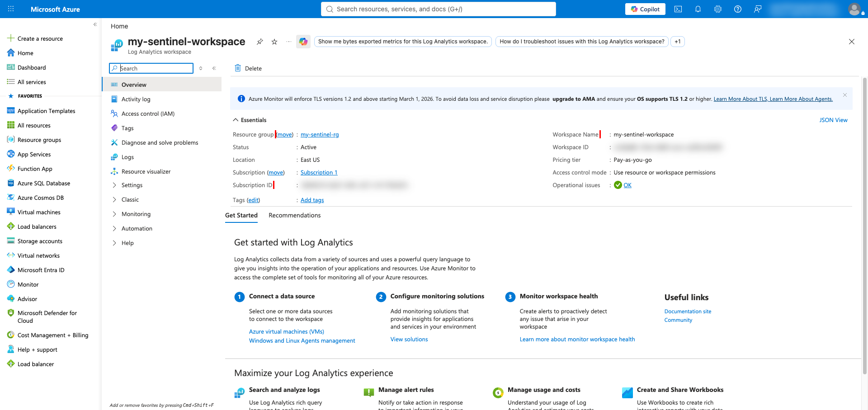
Task: Click Learn More About TLS link
Action: pos(741,99)
